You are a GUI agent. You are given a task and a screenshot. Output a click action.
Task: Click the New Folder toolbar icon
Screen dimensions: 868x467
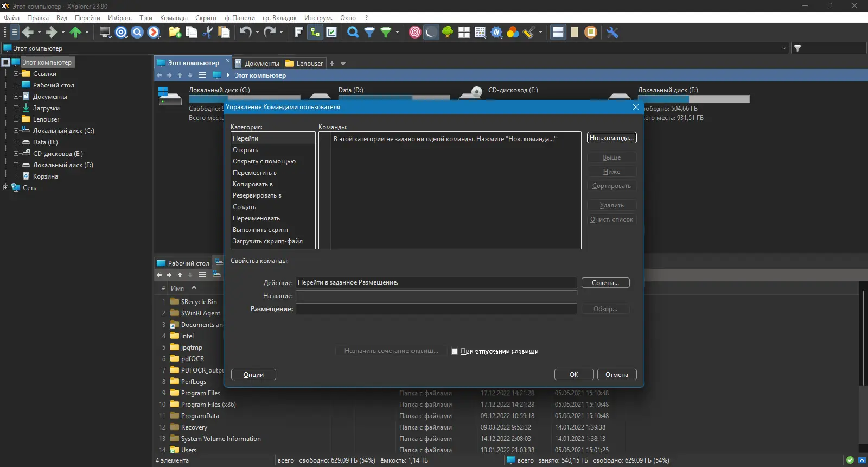(x=175, y=33)
